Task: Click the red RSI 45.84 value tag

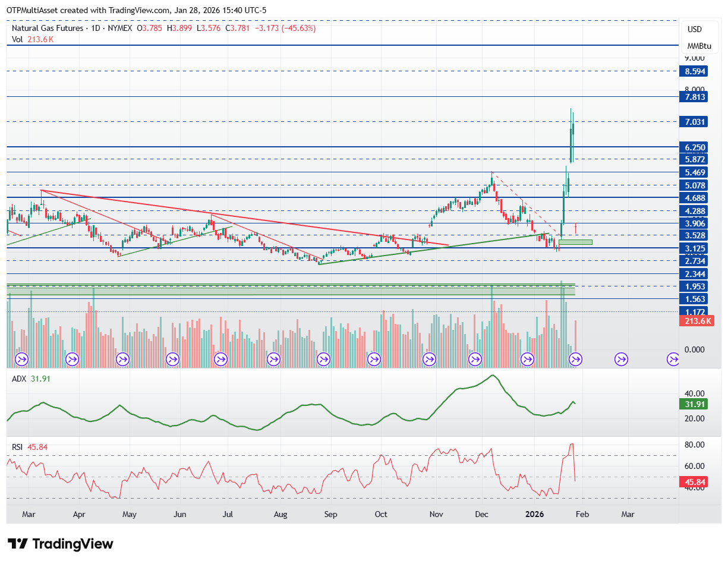Action: tap(692, 482)
